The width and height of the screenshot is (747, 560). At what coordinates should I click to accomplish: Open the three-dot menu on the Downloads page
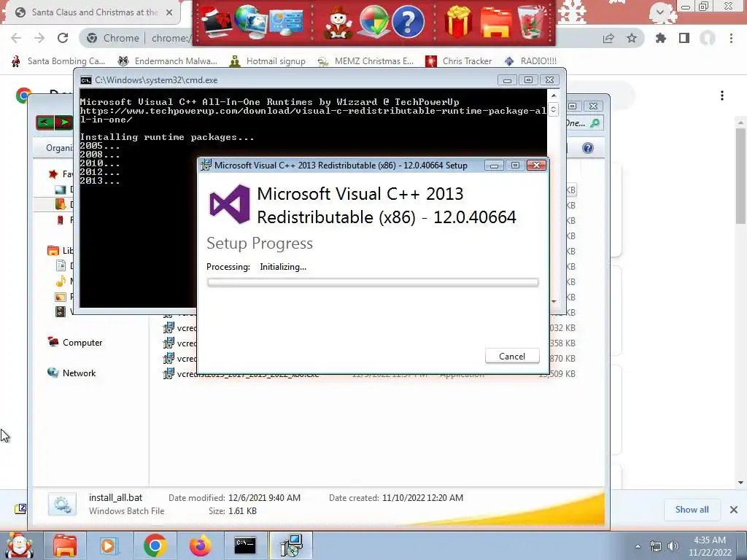coord(722,96)
